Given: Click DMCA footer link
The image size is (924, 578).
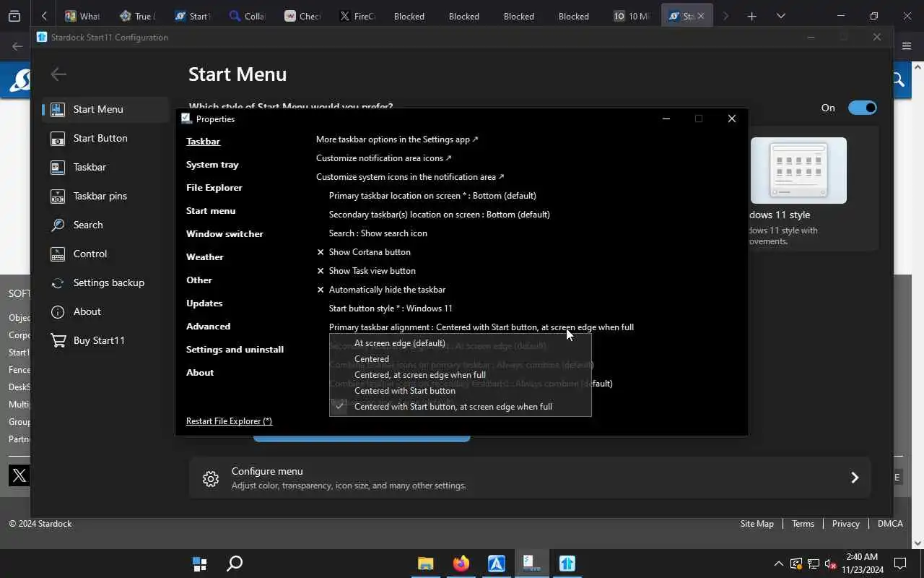Looking at the screenshot, I should tap(890, 524).
